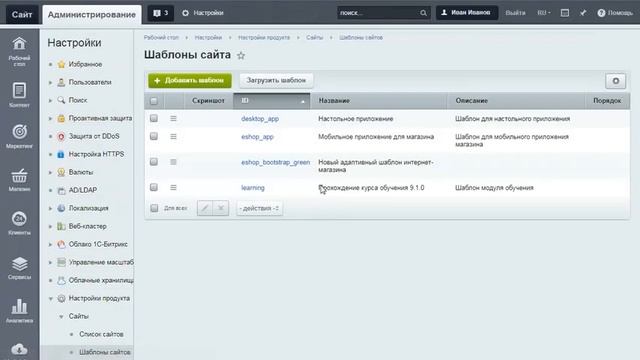Click the Загрузить шаблон button

pos(276,80)
